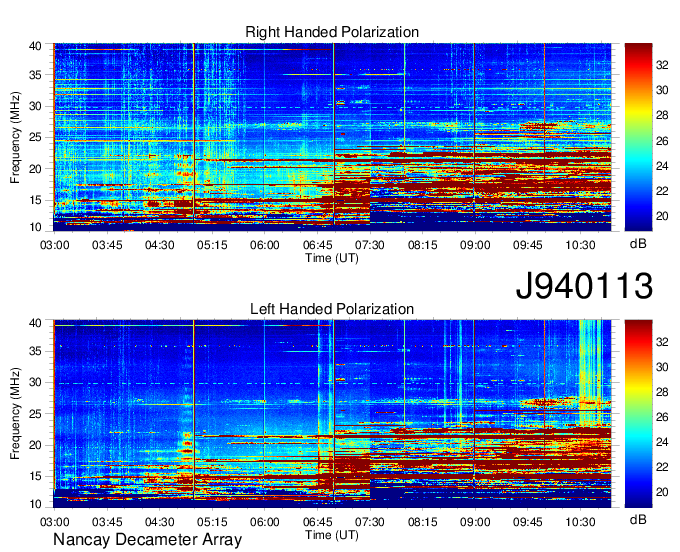Click the Right Handed Polarization title
This screenshot has width=680, height=552.
pos(332,32)
